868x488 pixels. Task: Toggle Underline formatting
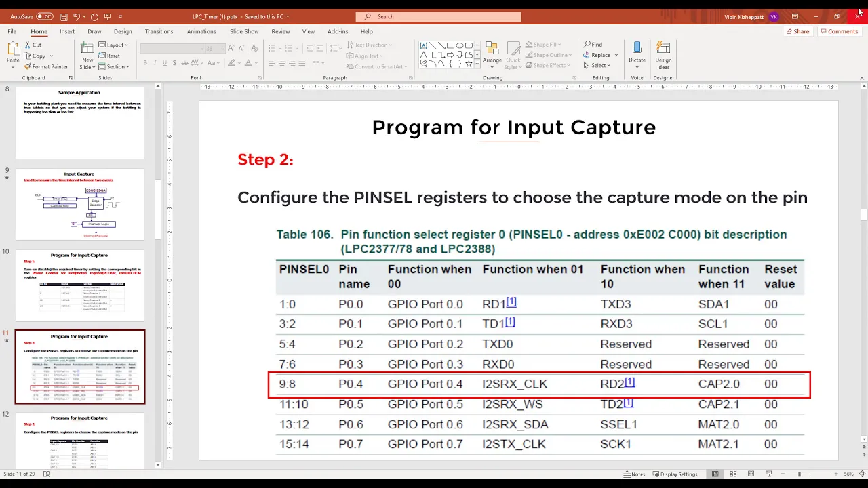point(165,63)
